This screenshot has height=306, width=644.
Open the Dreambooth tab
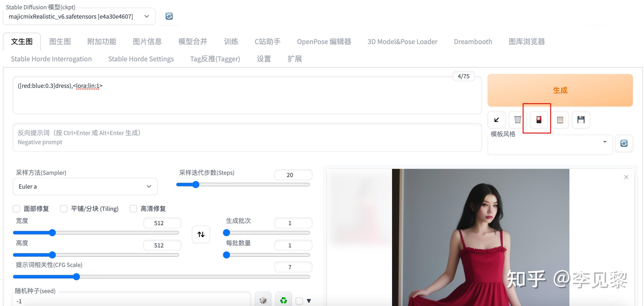pos(473,42)
